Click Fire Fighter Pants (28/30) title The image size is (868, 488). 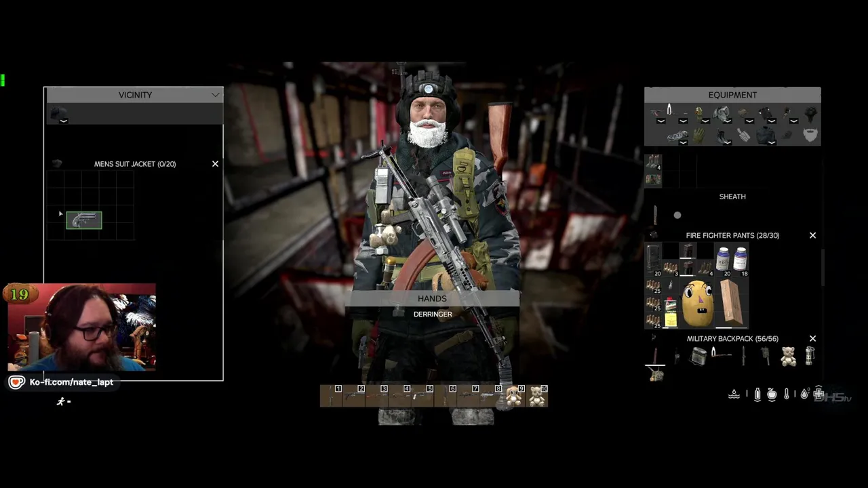pyautogui.click(x=732, y=235)
